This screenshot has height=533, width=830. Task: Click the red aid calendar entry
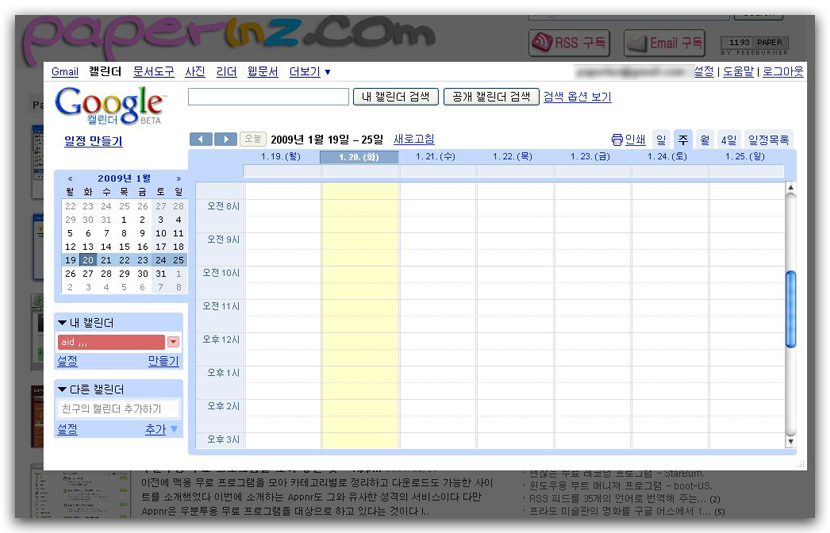click(x=111, y=342)
